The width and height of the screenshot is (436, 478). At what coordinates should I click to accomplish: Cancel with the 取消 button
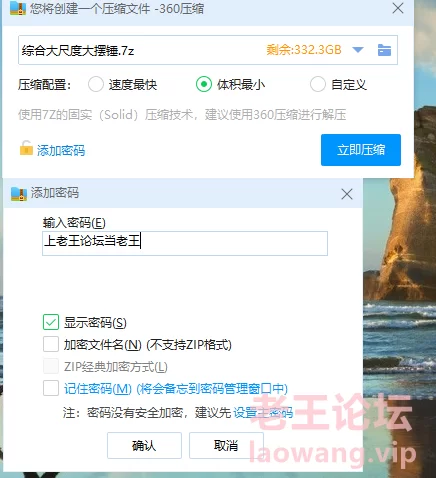point(226,445)
